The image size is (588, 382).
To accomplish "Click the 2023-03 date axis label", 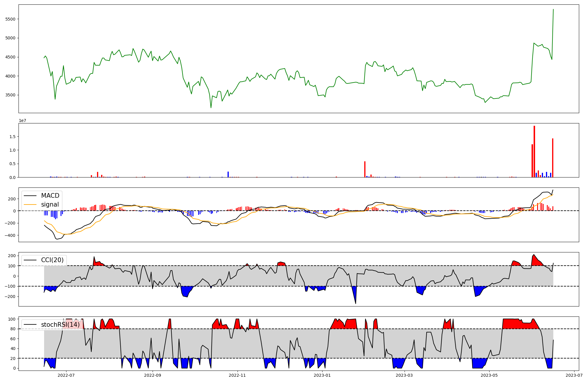I will pos(404,375).
